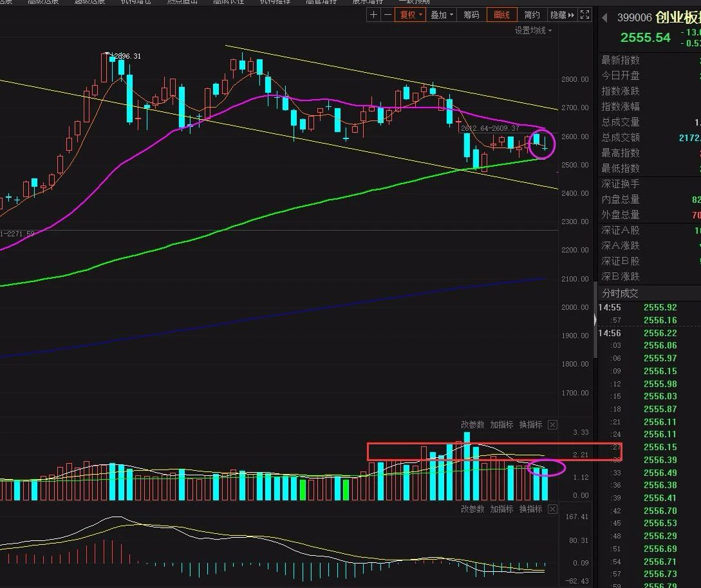Click the tick price 2555.87
This screenshot has height=588, width=701.
[660, 409]
